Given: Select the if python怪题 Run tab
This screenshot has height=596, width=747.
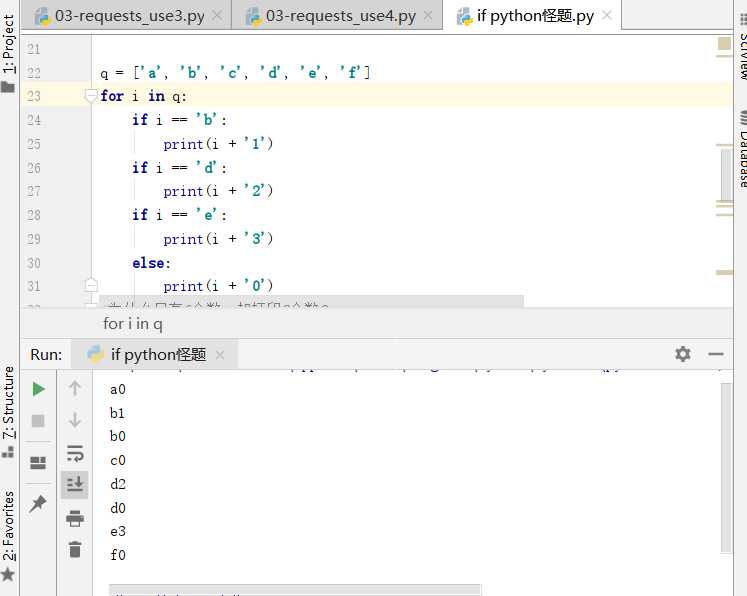Looking at the screenshot, I should point(158,354).
